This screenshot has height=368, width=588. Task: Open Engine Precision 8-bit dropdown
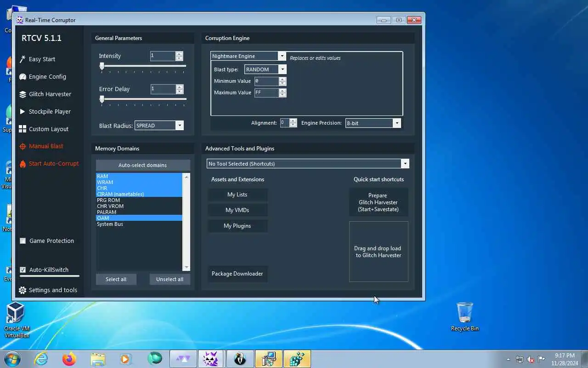[396, 123]
